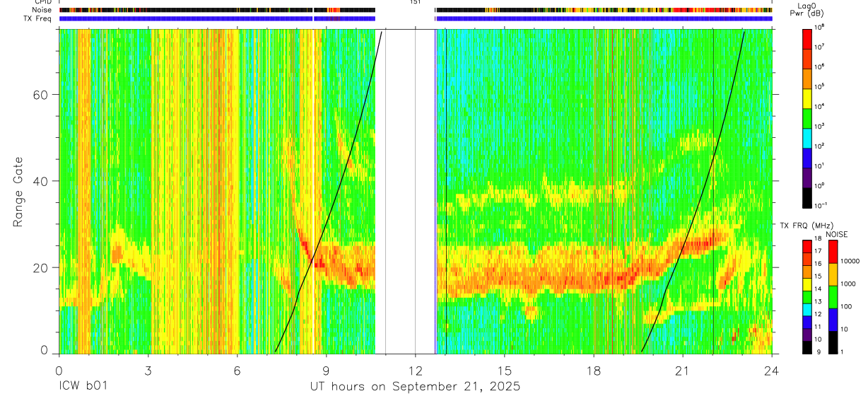Click the x-axis tick label '24'
The height and width of the screenshot is (401, 868).
772,370
